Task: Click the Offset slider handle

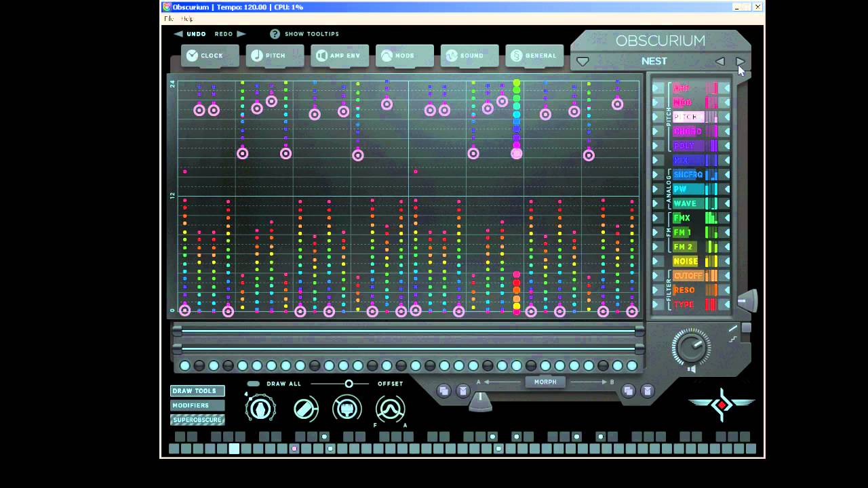Action: (x=349, y=384)
